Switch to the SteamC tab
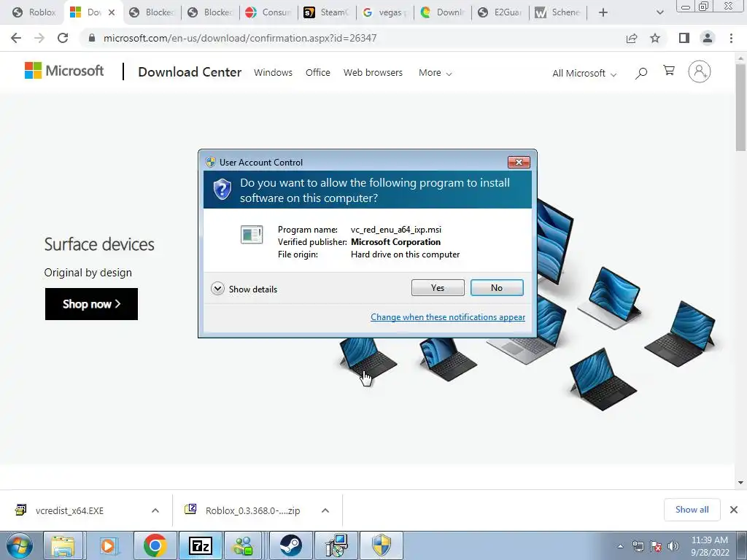 [326, 12]
